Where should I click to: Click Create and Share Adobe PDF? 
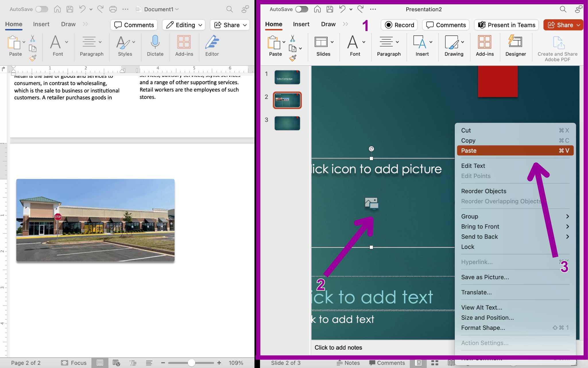pos(558,48)
